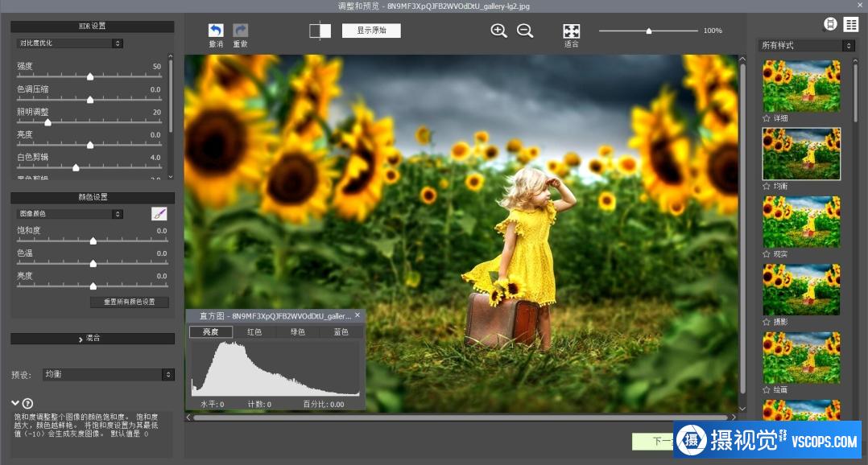
Task: Click preview vertical scrollbar up arrow
Action: tap(743, 59)
